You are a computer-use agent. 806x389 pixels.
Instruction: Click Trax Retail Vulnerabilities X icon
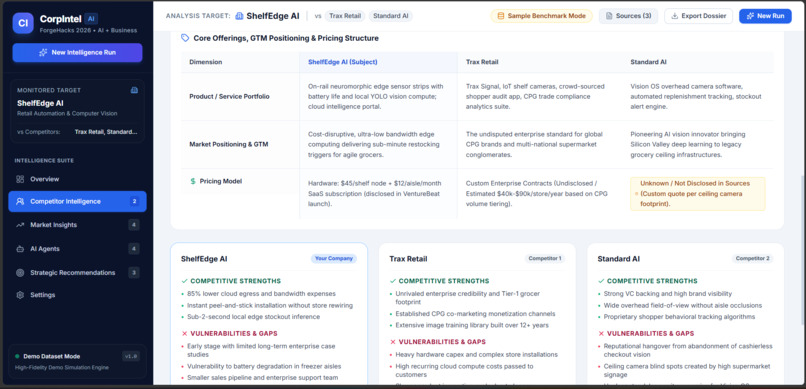coord(393,342)
